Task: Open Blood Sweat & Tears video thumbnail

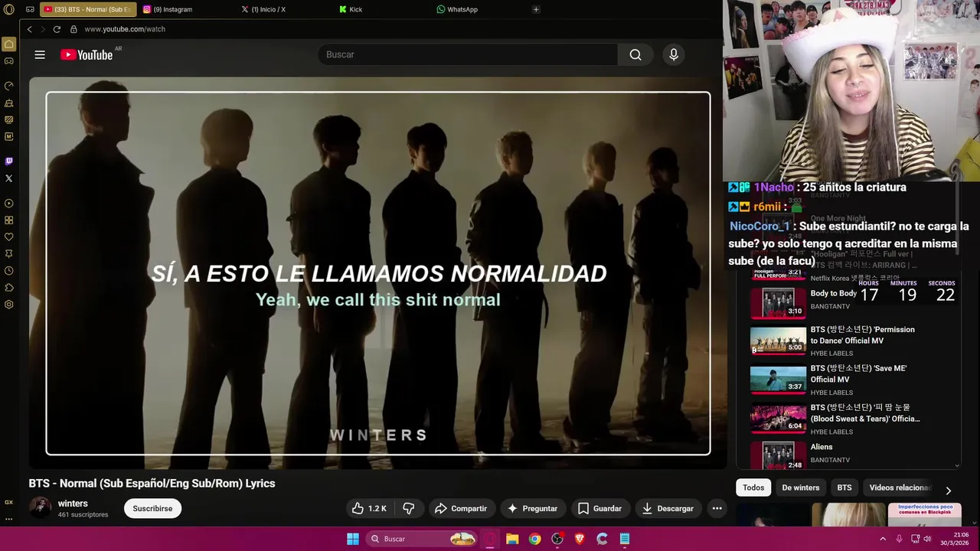Action: [778, 418]
